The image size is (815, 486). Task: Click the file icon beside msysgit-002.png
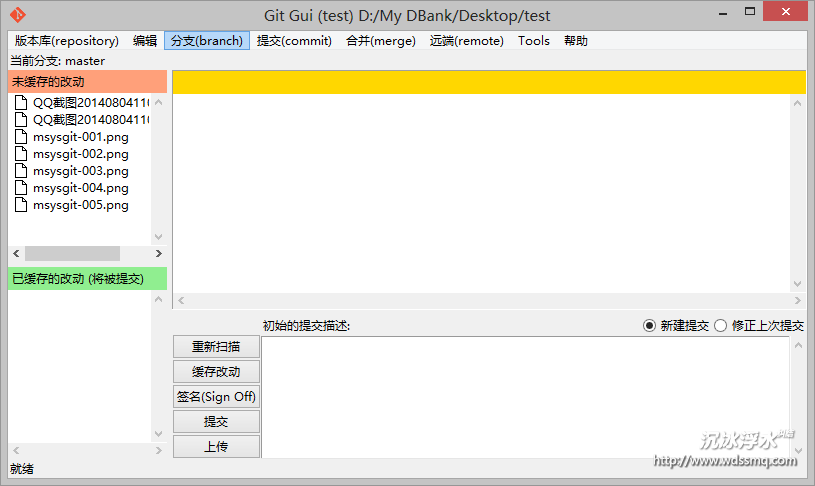(22, 154)
